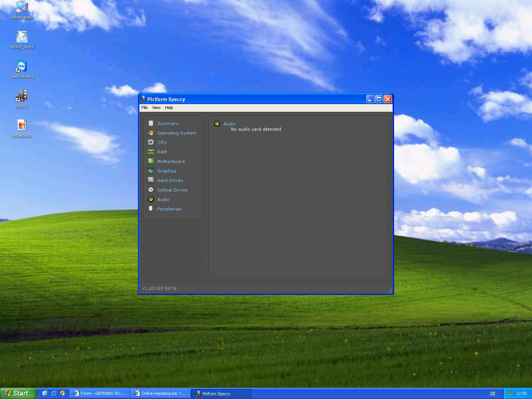Click the 12:56 taskbar clock
The width and height of the screenshot is (532, 399).
(521, 393)
